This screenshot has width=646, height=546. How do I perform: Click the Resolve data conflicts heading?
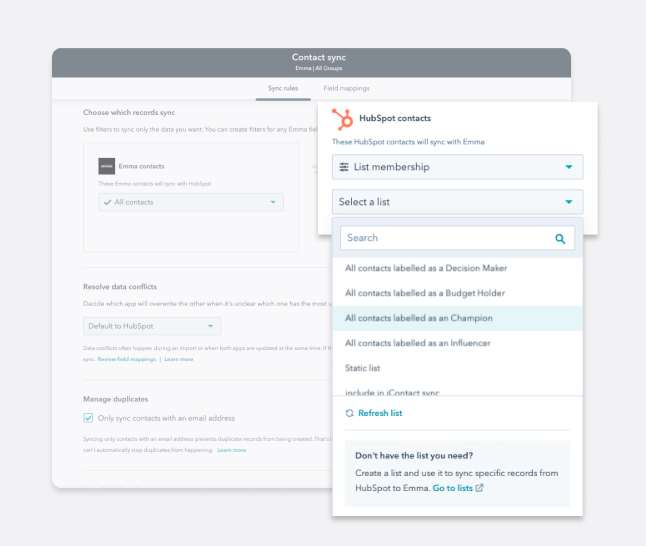(120, 287)
